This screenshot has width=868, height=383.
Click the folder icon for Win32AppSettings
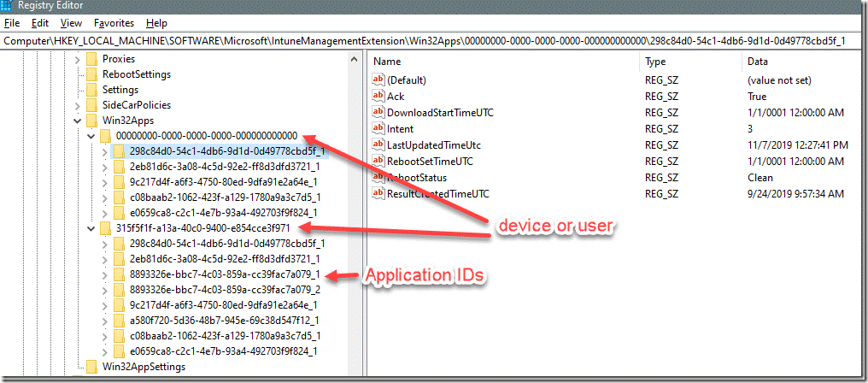(91, 367)
